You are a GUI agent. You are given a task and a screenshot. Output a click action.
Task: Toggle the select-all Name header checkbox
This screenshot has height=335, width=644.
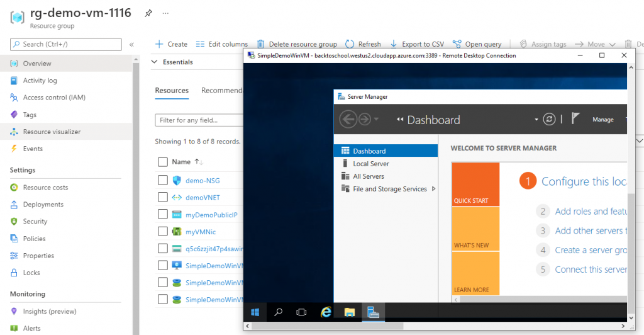click(x=163, y=162)
